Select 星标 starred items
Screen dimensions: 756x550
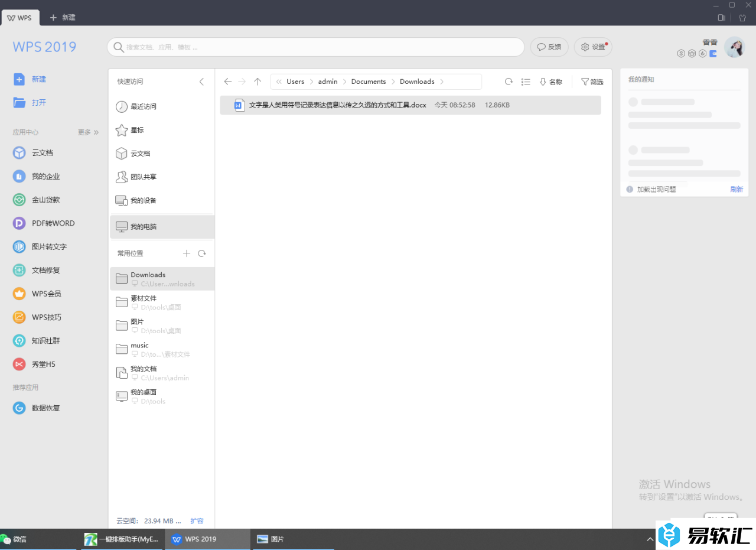click(162, 130)
